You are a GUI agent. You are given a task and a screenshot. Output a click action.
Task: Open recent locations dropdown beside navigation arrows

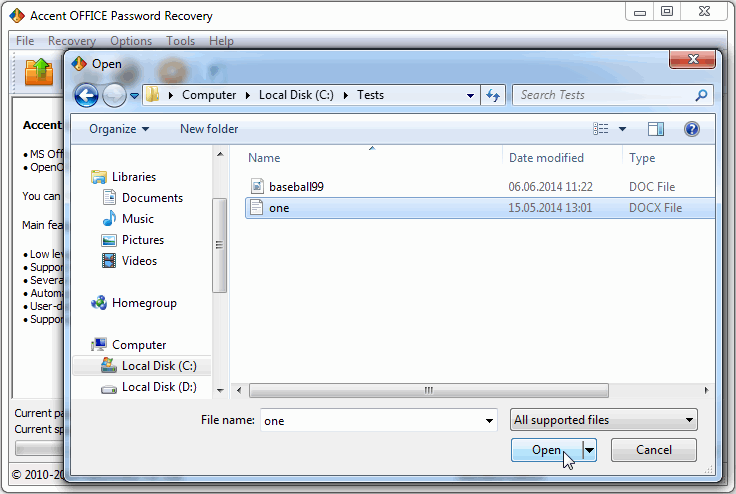pos(135,96)
